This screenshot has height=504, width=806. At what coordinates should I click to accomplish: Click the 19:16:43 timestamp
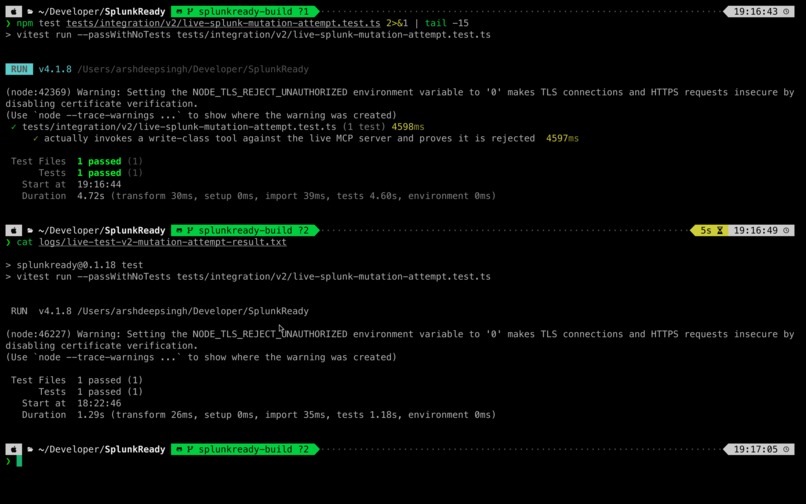coord(756,11)
